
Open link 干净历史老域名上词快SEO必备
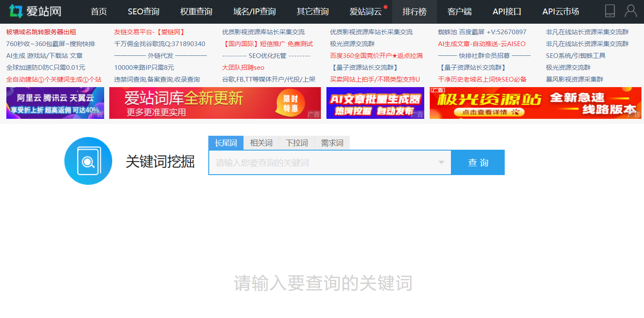tap(482, 79)
